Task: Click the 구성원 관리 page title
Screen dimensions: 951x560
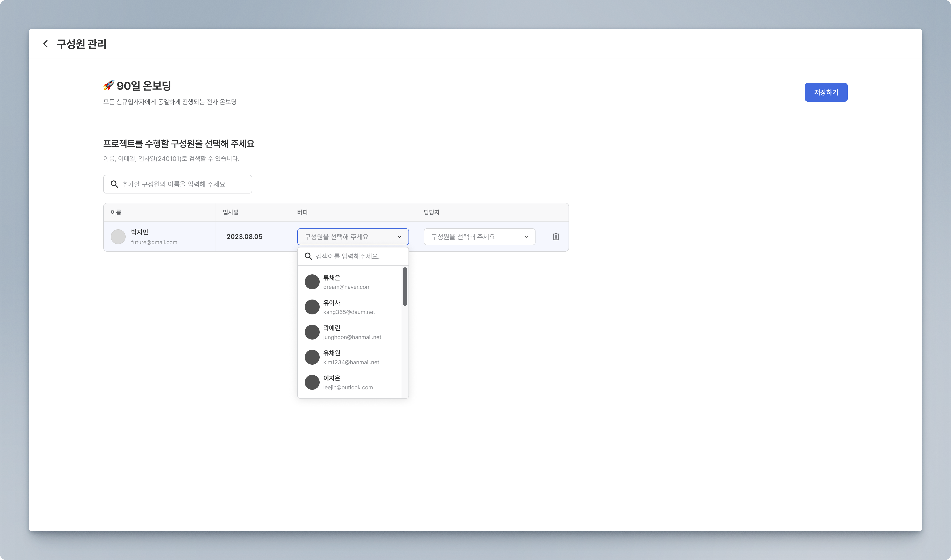Action: click(x=81, y=44)
